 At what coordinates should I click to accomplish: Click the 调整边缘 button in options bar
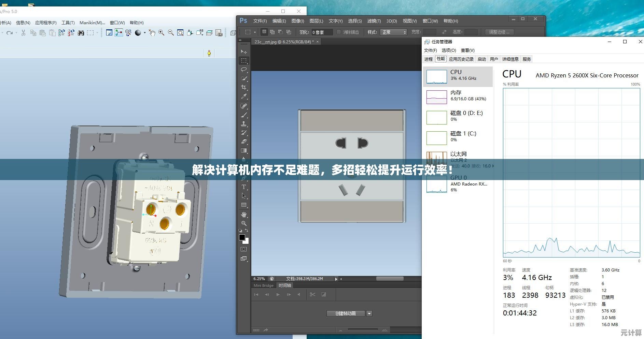coord(499,32)
